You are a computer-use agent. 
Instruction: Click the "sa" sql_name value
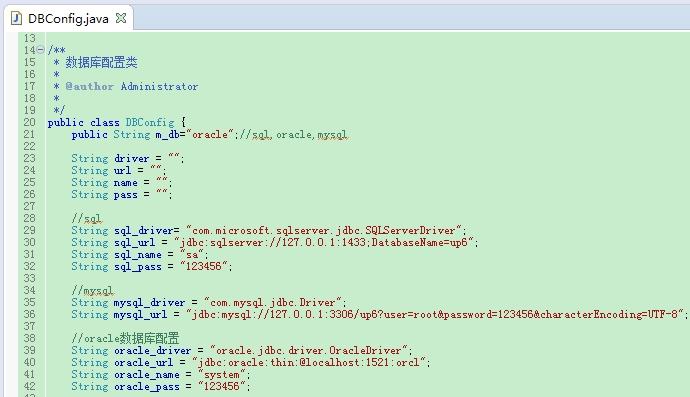(192, 254)
